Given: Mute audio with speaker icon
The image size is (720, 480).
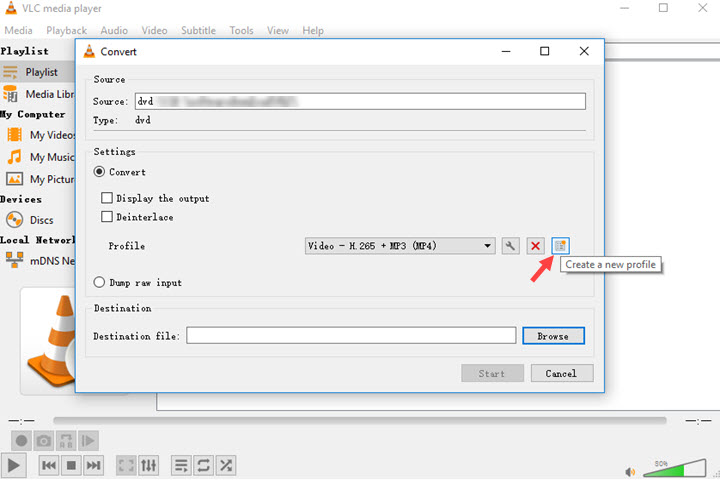Looking at the screenshot, I should tap(630, 472).
